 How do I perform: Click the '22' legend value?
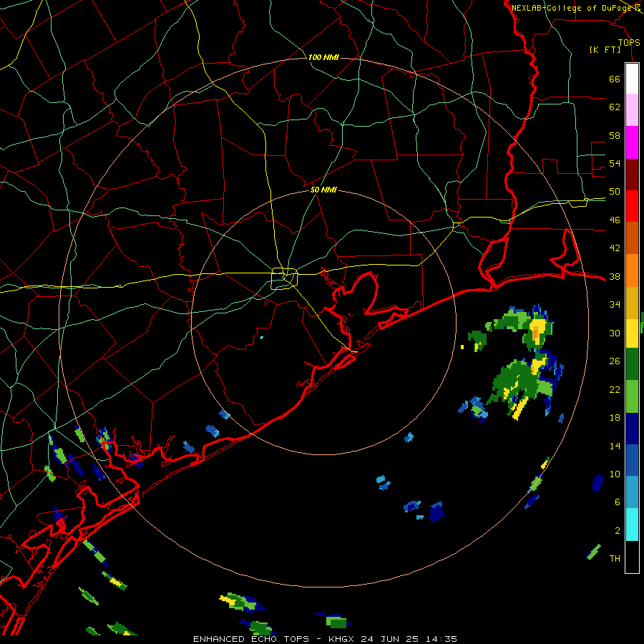(615, 389)
